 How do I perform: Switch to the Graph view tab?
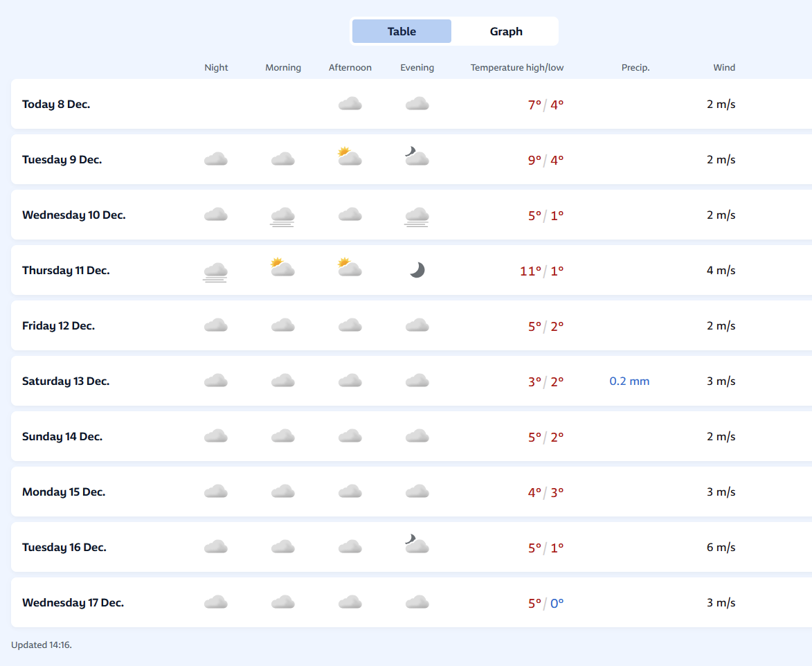(506, 32)
